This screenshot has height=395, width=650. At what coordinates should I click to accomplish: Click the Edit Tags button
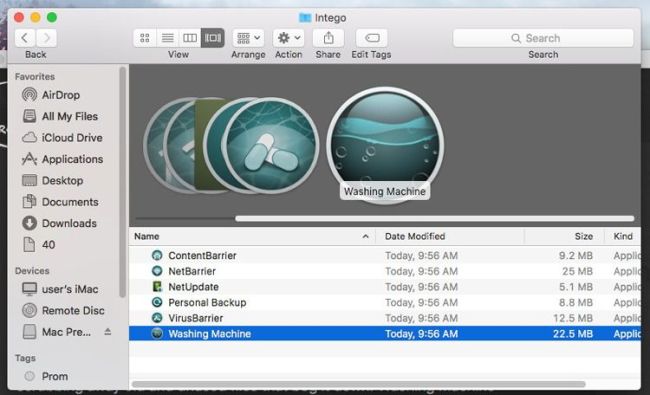coord(371,38)
